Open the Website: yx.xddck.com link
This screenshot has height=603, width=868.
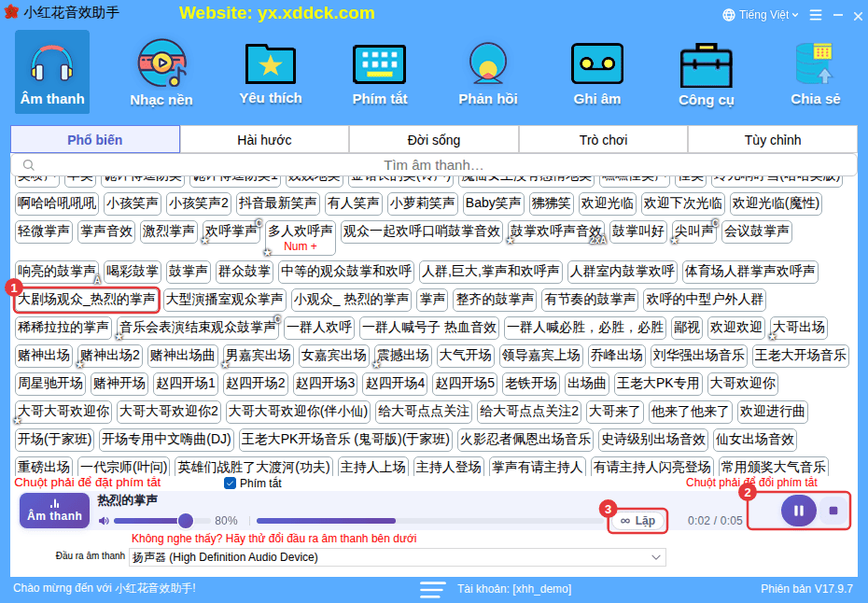coord(277,13)
